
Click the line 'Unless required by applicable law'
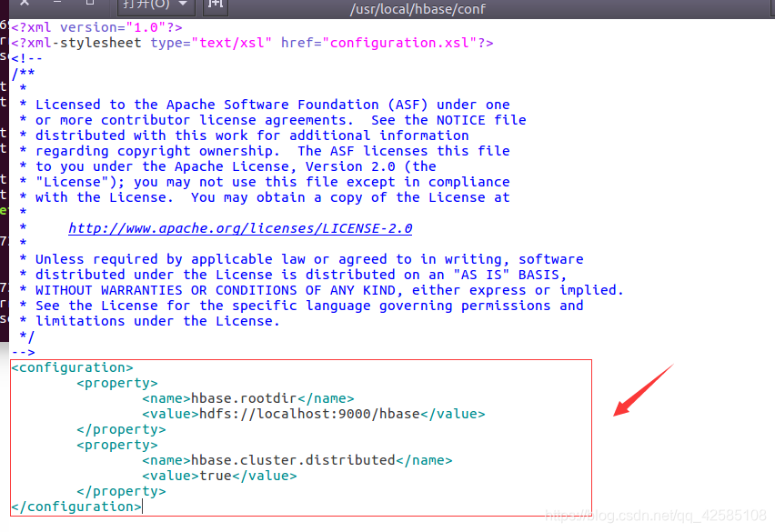point(301,259)
